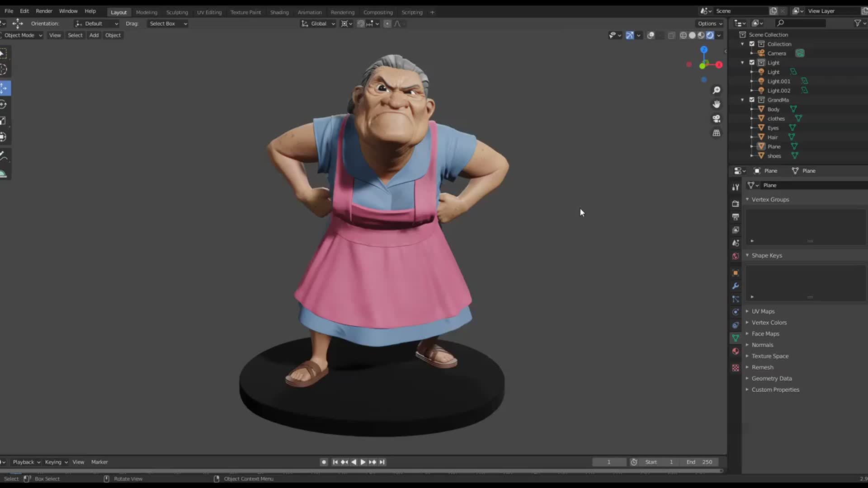Toggle snapping magnet in the header
The width and height of the screenshot is (868, 488).
click(361, 23)
